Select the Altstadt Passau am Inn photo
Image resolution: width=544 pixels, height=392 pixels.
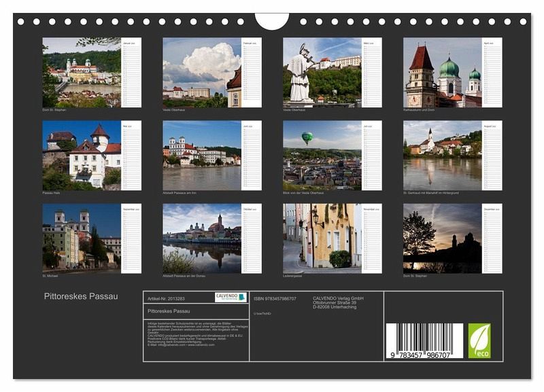(202, 156)
